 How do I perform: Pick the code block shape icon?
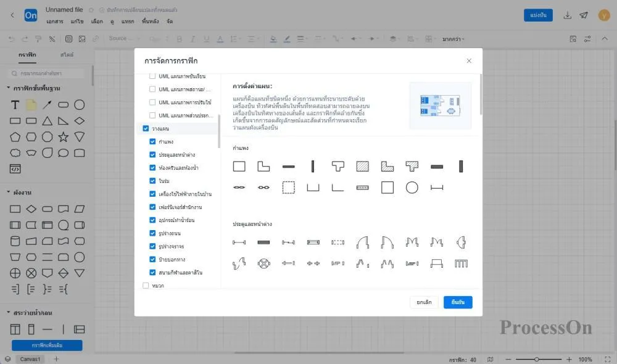15,169
